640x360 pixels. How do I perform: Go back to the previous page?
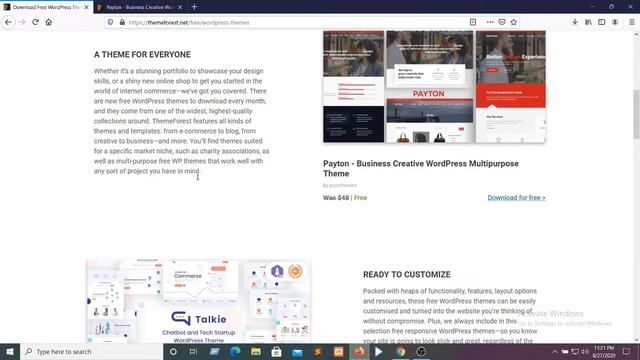tap(9, 22)
